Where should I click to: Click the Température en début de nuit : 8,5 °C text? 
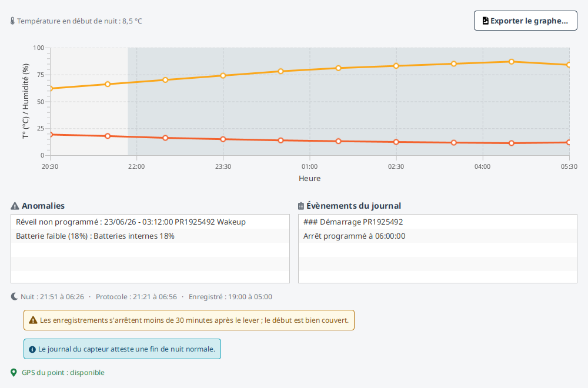coord(79,21)
